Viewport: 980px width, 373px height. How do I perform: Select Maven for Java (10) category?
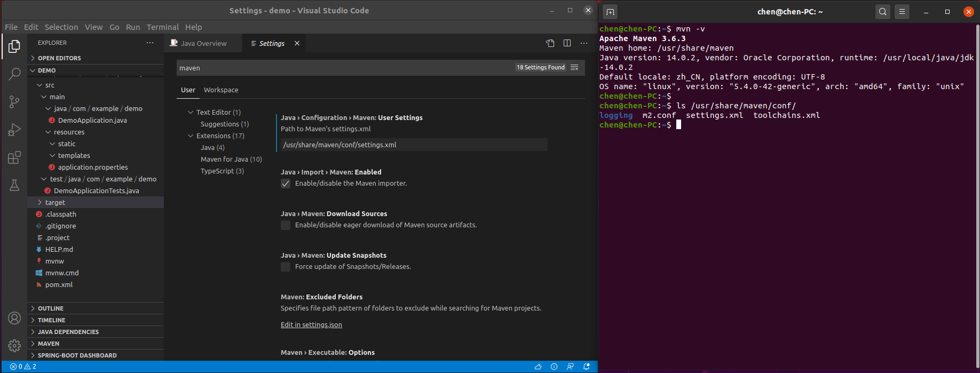tap(231, 159)
